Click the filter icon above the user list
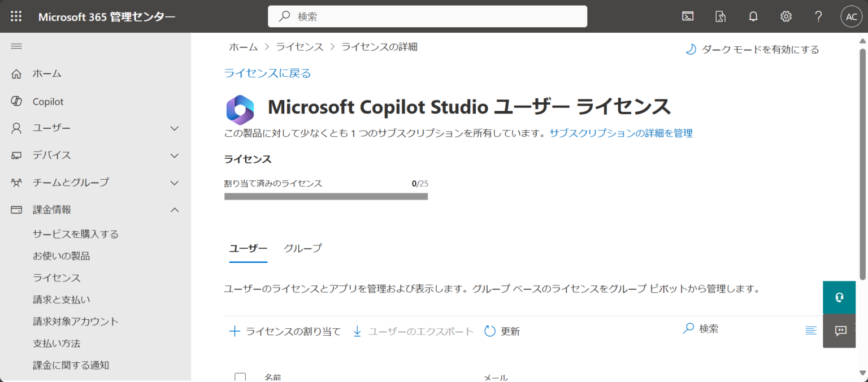Screen dimensions: 868x382 [811, 331]
